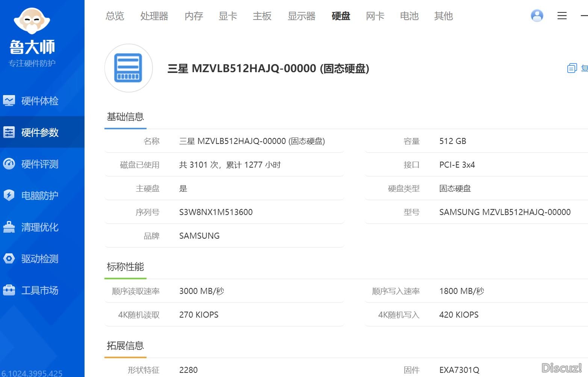Click 4K random write 420 KIOPS

coord(459,315)
